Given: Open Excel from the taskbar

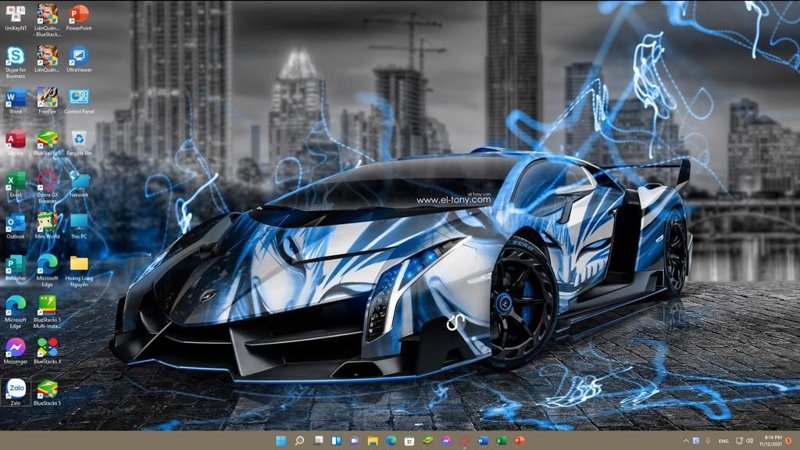Looking at the screenshot, I should 501,441.
